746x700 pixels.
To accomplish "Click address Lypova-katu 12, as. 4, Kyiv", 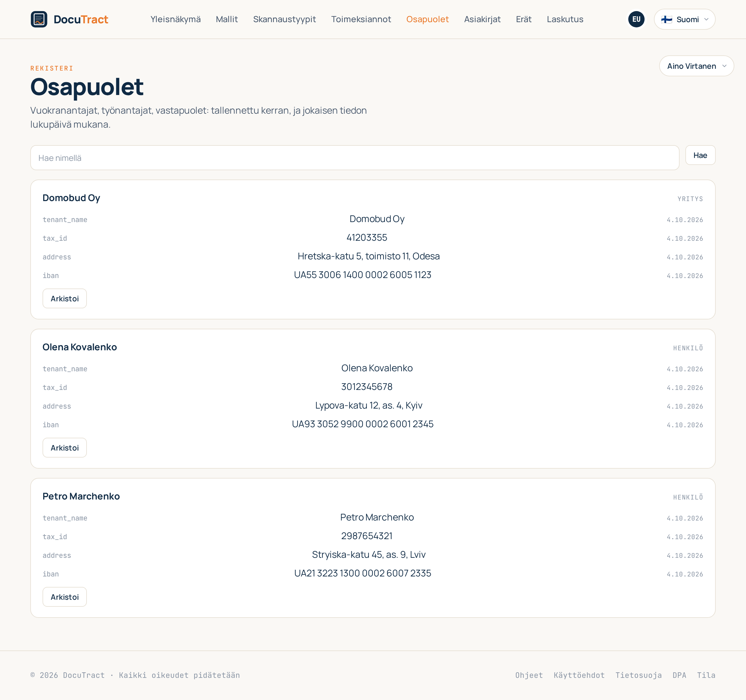I will point(369,405).
